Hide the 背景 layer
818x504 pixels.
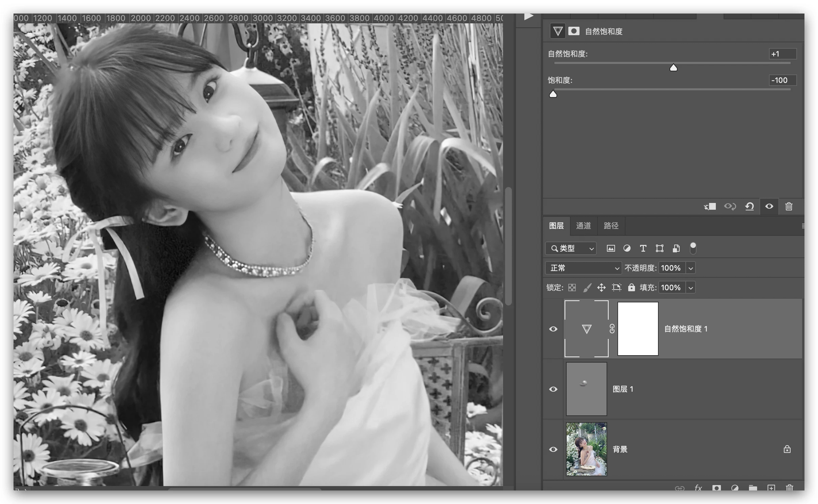click(553, 449)
